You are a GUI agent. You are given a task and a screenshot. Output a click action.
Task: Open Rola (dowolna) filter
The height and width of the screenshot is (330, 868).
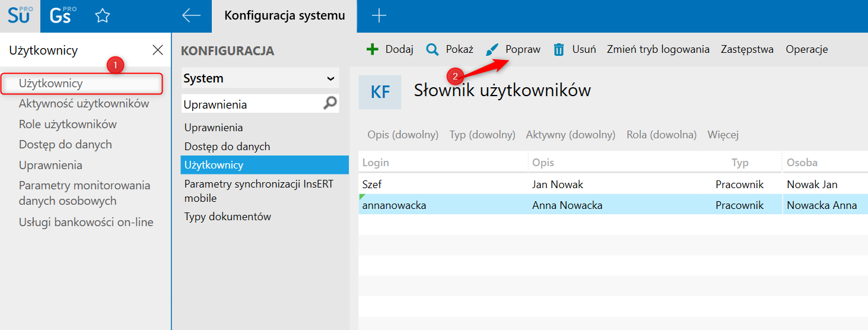click(662, 135)
